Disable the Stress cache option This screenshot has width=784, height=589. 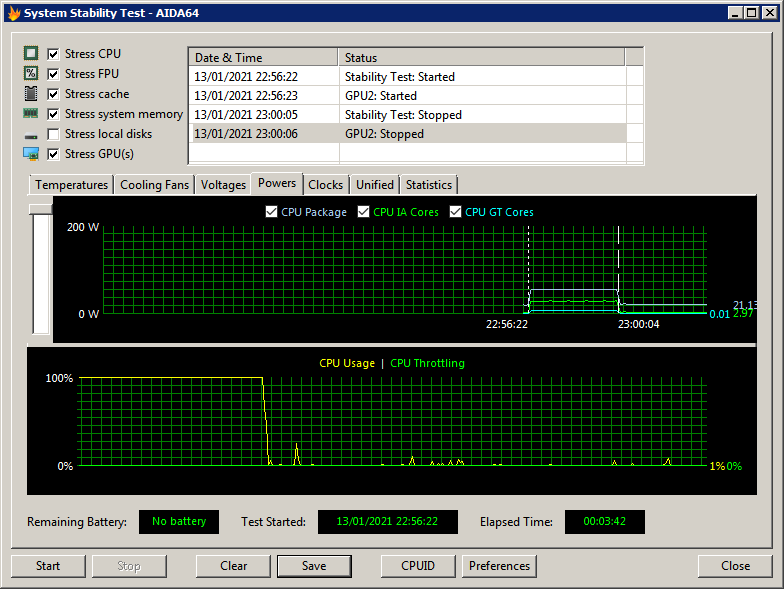tap(54, 94)
